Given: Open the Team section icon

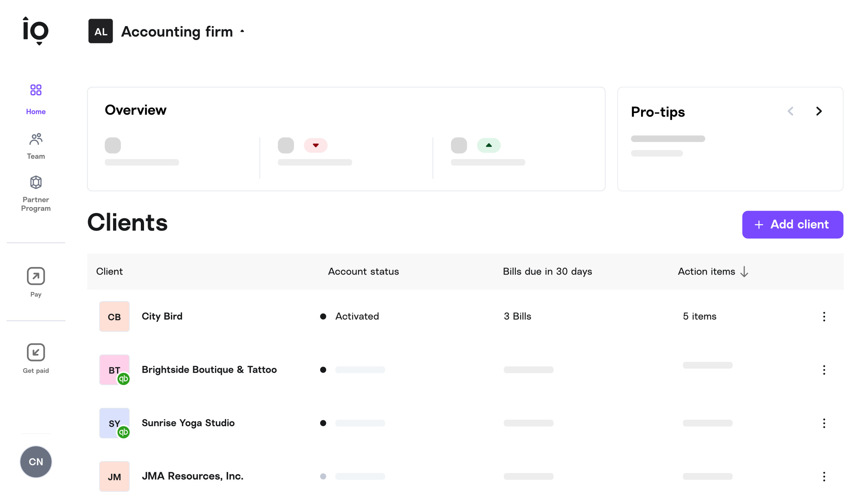Looking at the screenshot, I should (x=36, y=139).
